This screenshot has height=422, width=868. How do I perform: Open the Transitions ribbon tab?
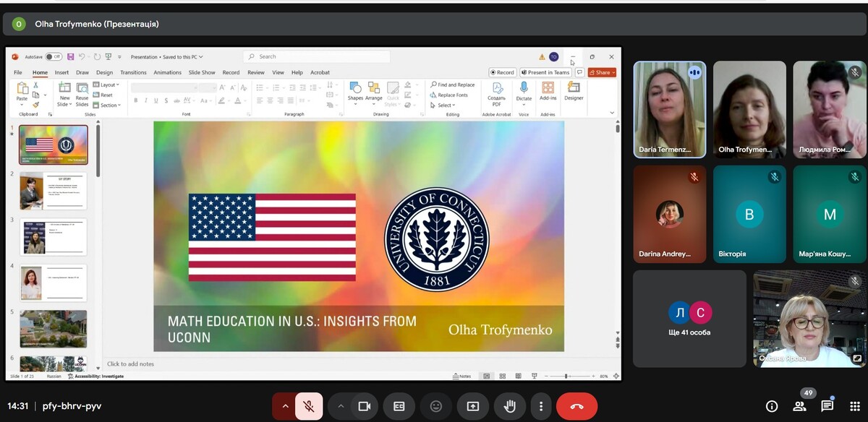[133, 72]
